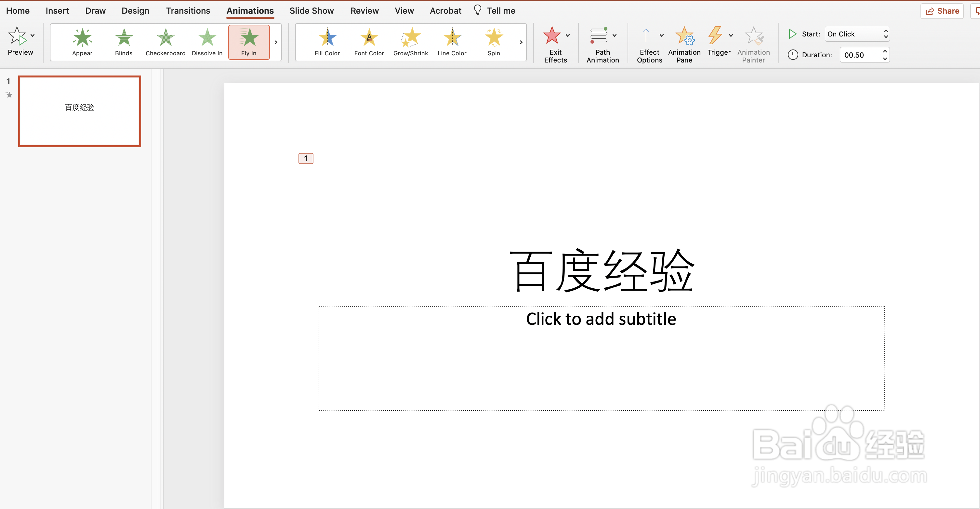The width and height of the screenshot is (980, 509).
Task: Click the Share button
Action: pos(942,11)
